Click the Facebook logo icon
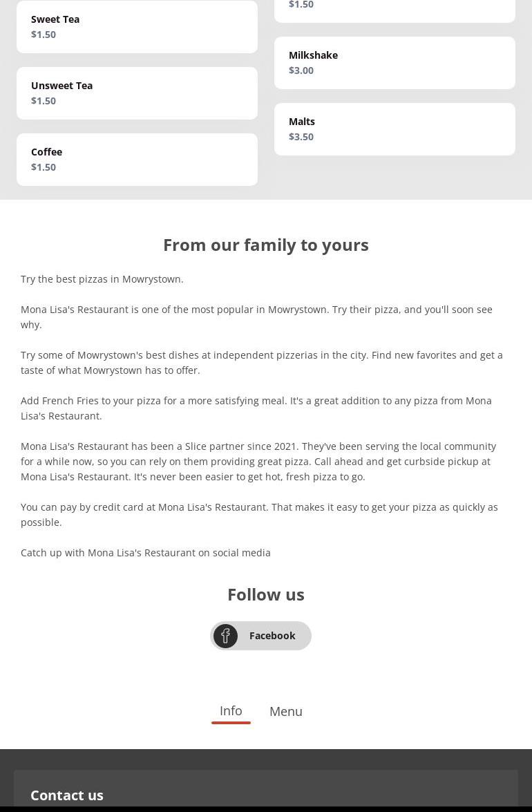This screenshot has height=812, width=532. pos(225,636)
